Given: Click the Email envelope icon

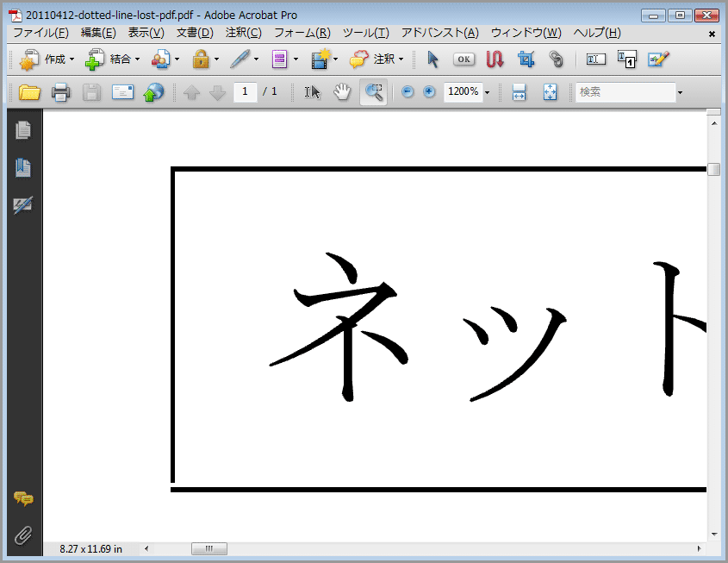Looking at the screenshot, I should [x=122, y=92].
